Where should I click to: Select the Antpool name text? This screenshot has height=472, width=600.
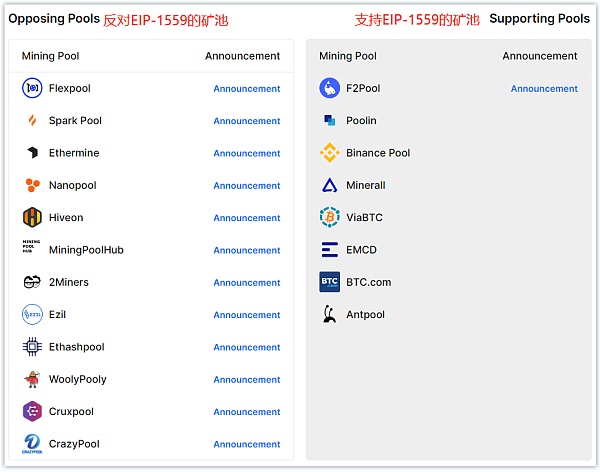coord(365,315)
